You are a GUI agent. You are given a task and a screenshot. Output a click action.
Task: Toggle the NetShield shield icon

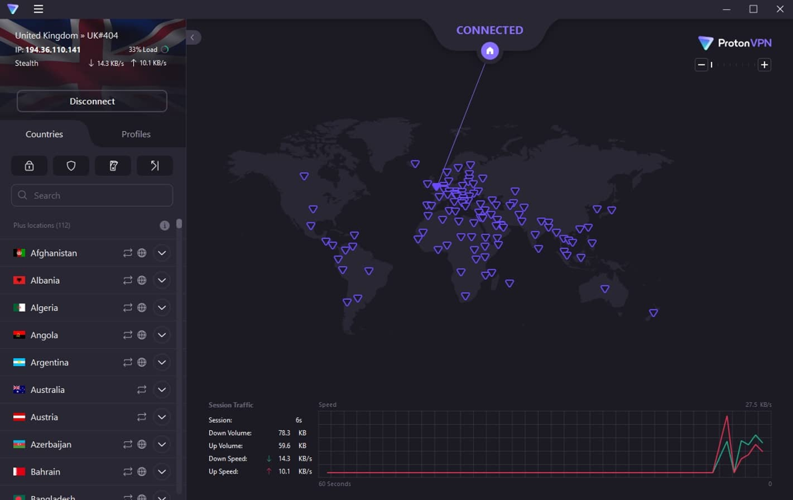pyautogui.click(x=71, y=166)
